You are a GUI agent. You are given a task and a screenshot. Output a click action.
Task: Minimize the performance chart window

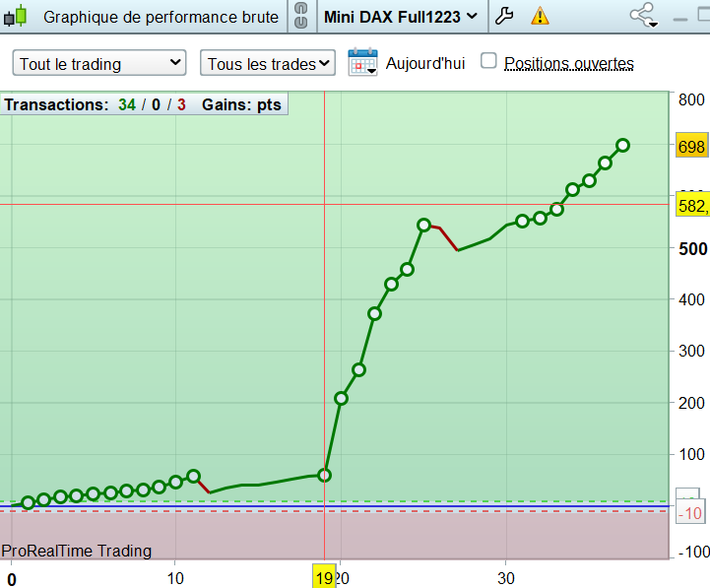pos(679,19)
